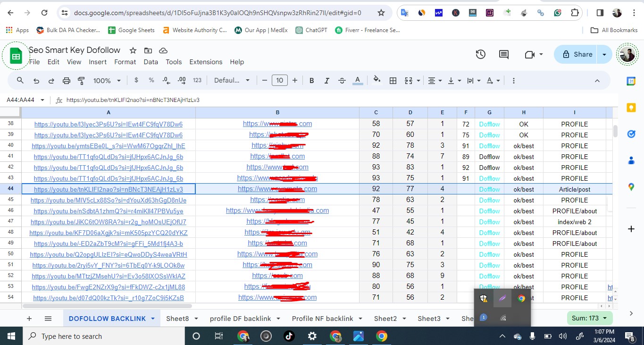Open the Text color picker
644x345 pixels.
[x=358, y=80]
